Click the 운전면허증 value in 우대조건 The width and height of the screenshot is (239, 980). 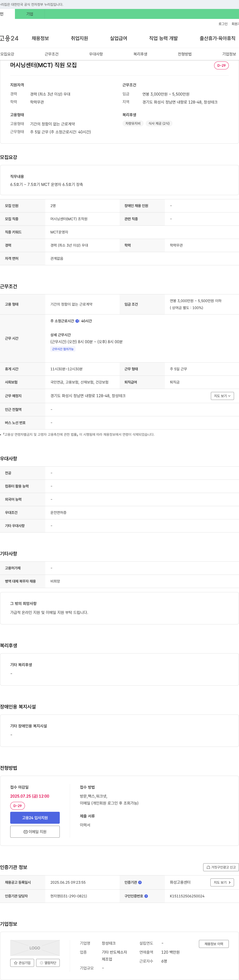(58, 513)
